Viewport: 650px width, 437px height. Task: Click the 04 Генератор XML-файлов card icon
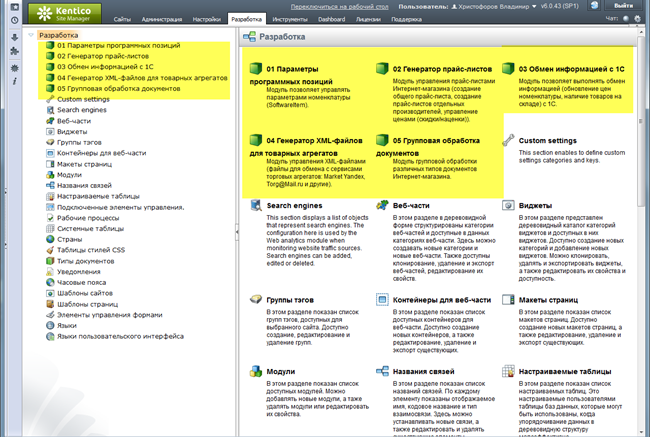(x=256, y=140)
